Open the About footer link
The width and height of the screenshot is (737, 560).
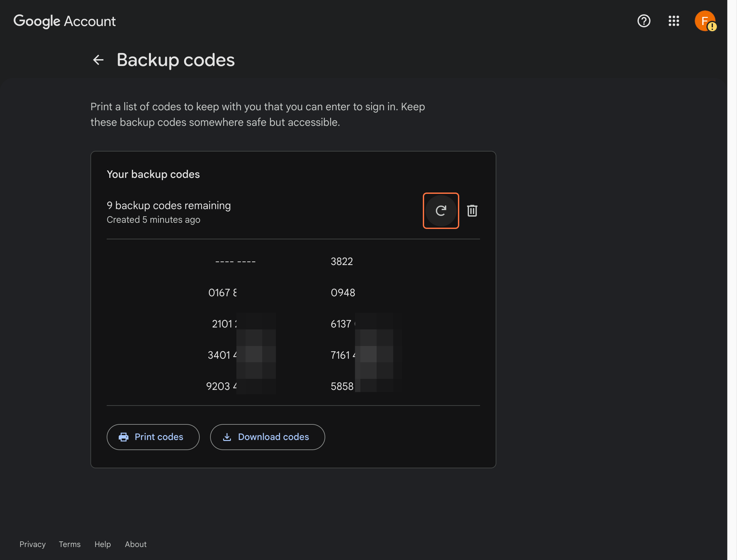pos(135,544)
